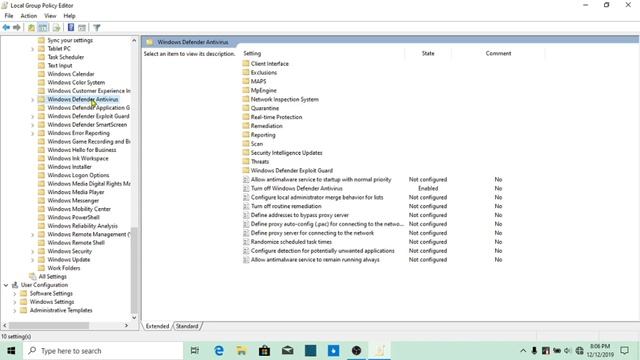Select Windows Installer in the tree
Image resolution: width=640 pixels, height=360 pixels.
point(69,167)
